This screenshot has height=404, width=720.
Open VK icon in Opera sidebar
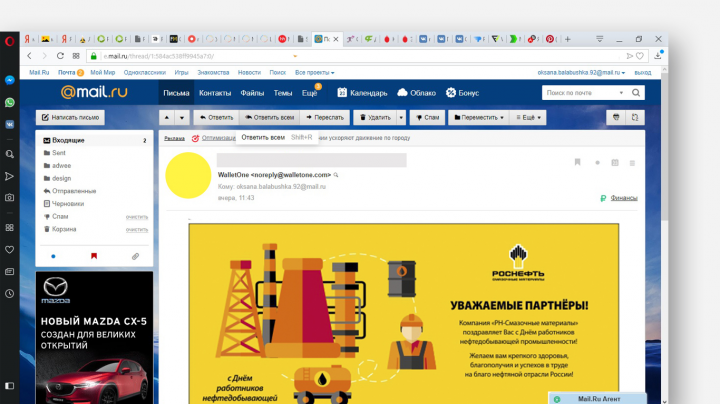(x=10, y=124)
